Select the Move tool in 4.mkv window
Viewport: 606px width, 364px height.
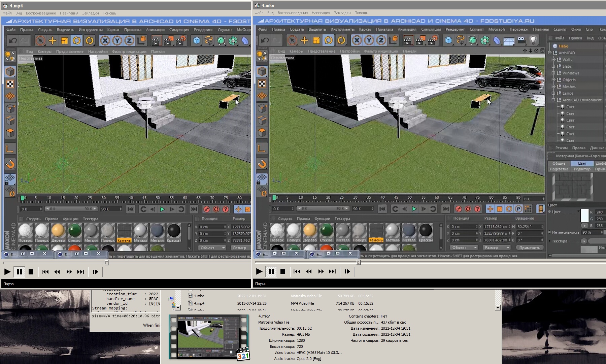[304, 40]
